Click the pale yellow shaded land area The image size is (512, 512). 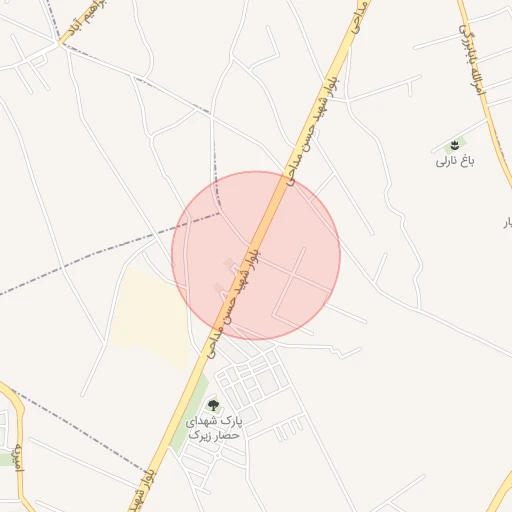pyautogui.click(x=150, y=317)
